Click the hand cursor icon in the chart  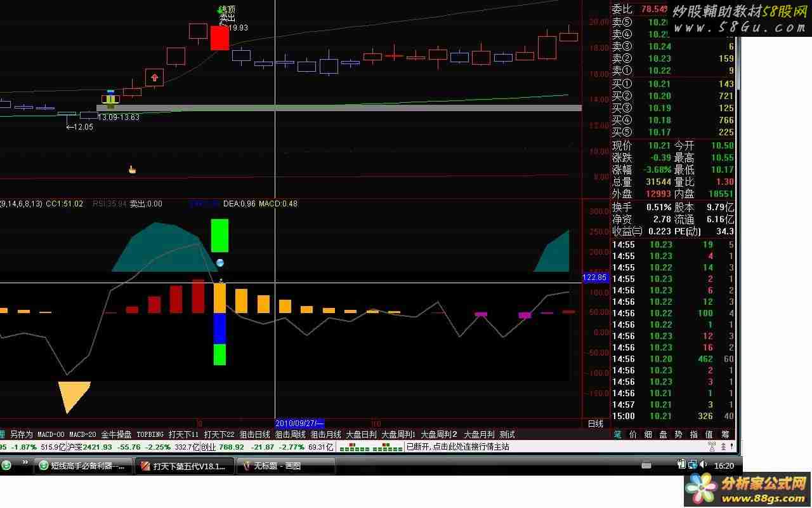(x=132, y=169)
